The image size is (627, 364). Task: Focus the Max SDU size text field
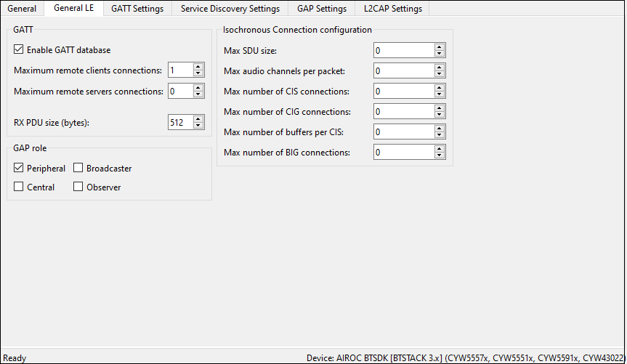coord(403,51)
